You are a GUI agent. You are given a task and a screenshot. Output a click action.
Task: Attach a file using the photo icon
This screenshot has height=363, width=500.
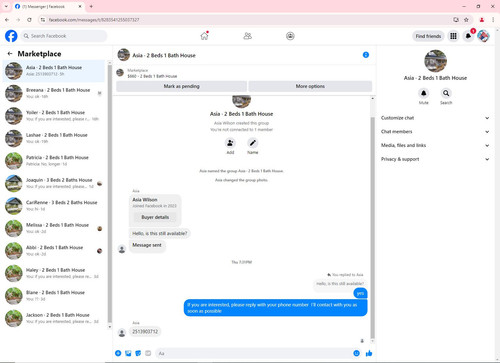click(128, 353)
